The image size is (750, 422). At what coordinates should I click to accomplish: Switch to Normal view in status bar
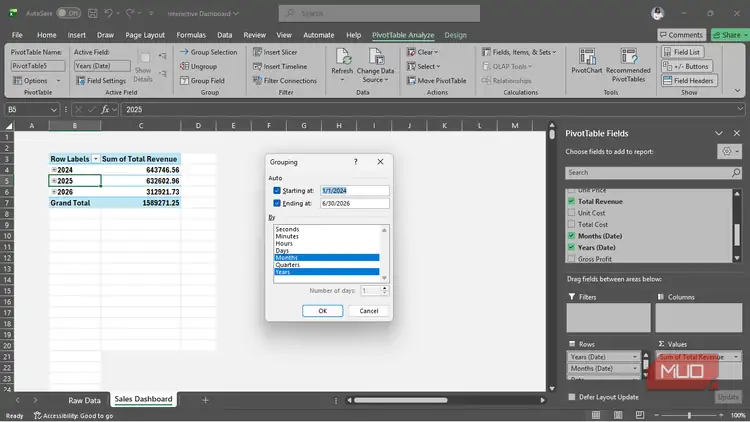click(596, 415)
